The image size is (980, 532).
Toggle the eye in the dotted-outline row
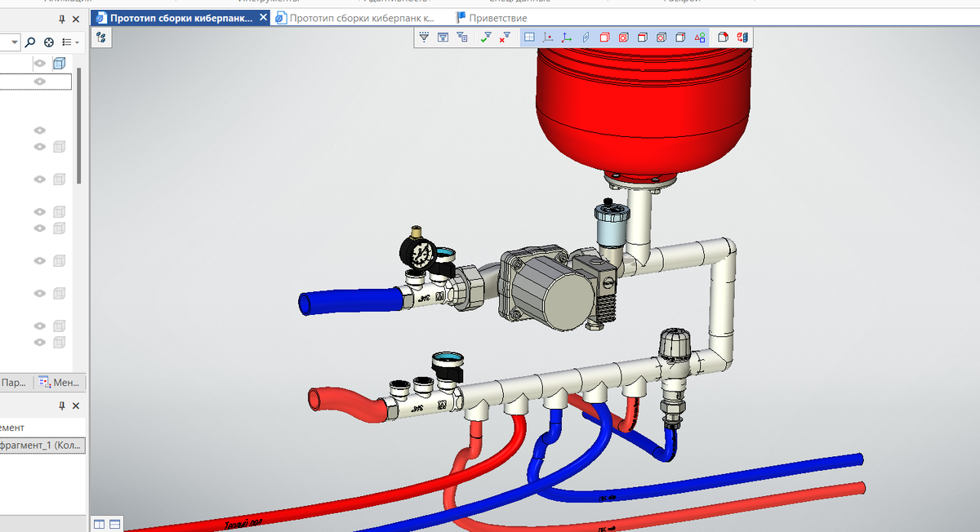click(x=39, y=82)
